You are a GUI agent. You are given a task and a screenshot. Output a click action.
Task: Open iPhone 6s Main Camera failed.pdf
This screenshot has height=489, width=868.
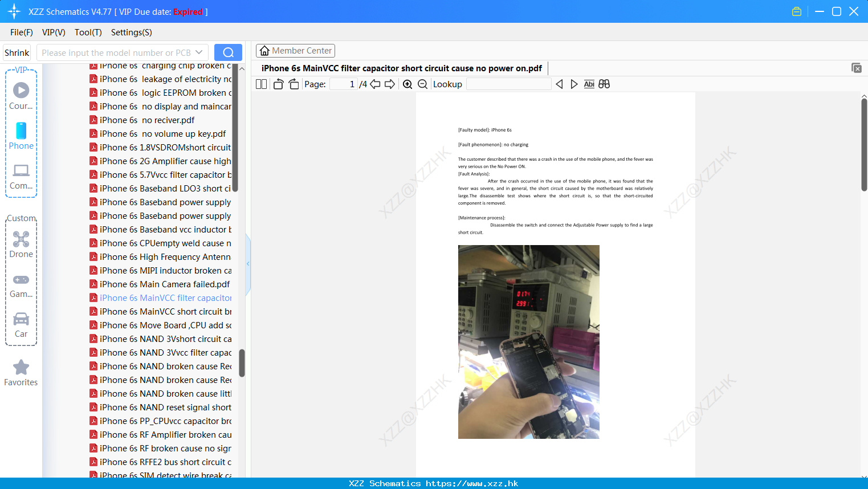(160, 284)
